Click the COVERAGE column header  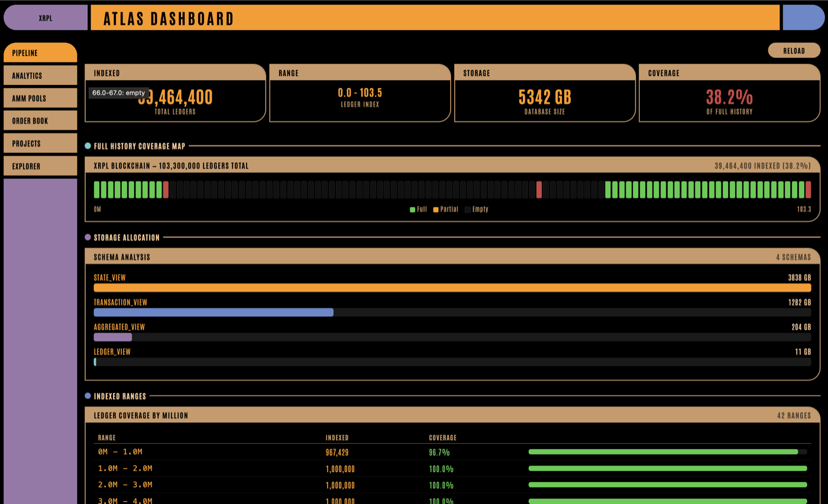coord(443,438)
